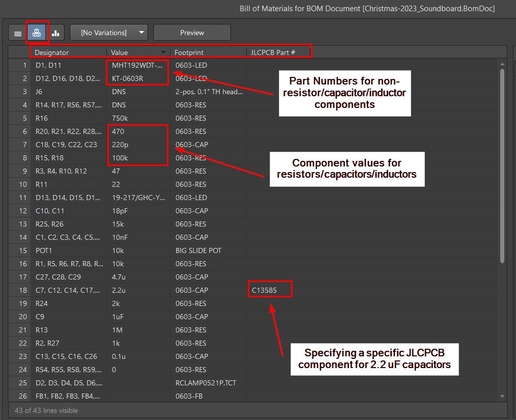Click the 10nF value cell
The width and height of the screenshot is (516, 420).
[x=138, y=237]
